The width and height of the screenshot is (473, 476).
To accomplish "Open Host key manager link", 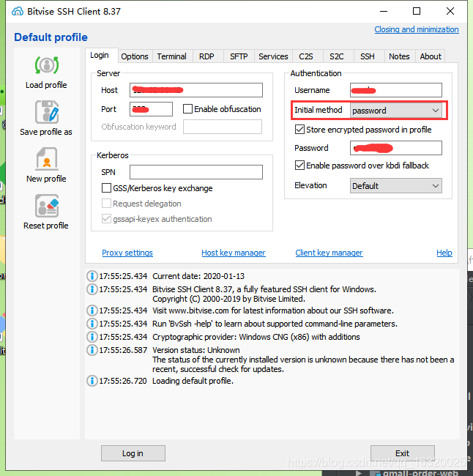I will tap(234, 253).
